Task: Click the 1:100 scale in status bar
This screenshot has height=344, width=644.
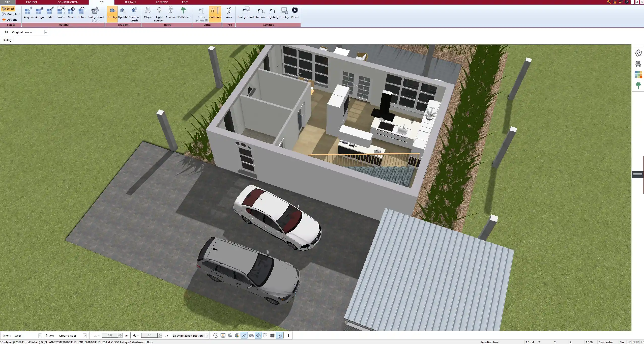Action: pyautogui.click(x=589, y=342)
